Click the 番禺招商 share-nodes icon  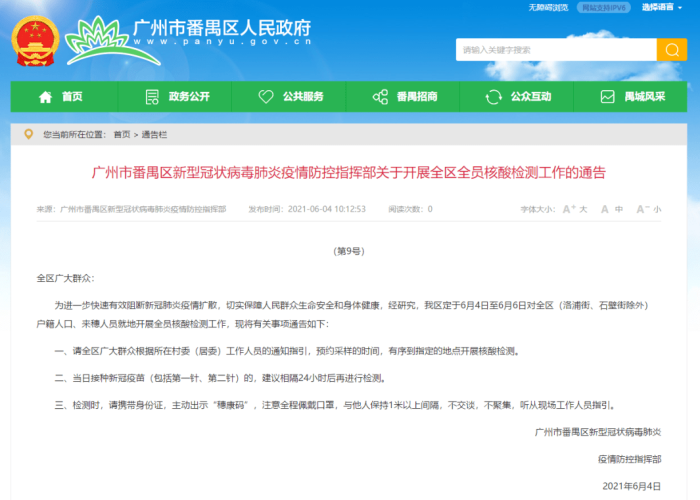[380, 96]
